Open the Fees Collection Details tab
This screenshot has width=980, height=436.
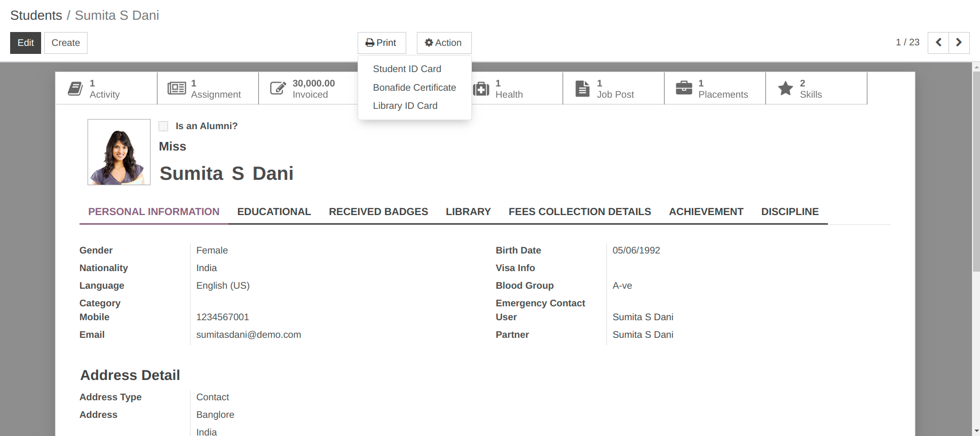[x=580, y=212]
